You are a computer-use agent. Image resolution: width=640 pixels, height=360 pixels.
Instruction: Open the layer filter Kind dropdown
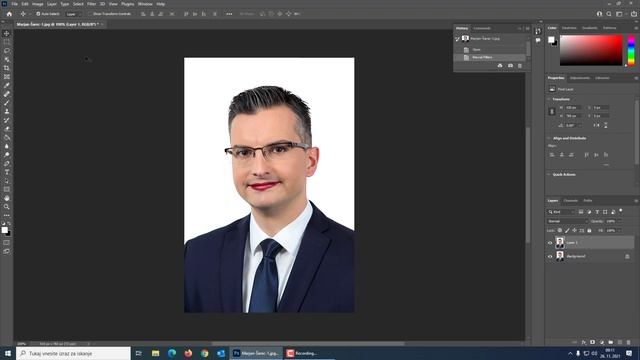coord(561,212)
